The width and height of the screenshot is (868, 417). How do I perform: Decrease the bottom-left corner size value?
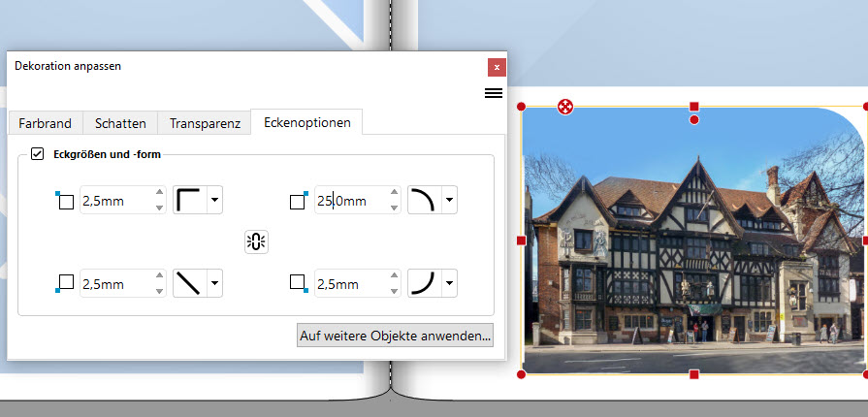(159, 291)
